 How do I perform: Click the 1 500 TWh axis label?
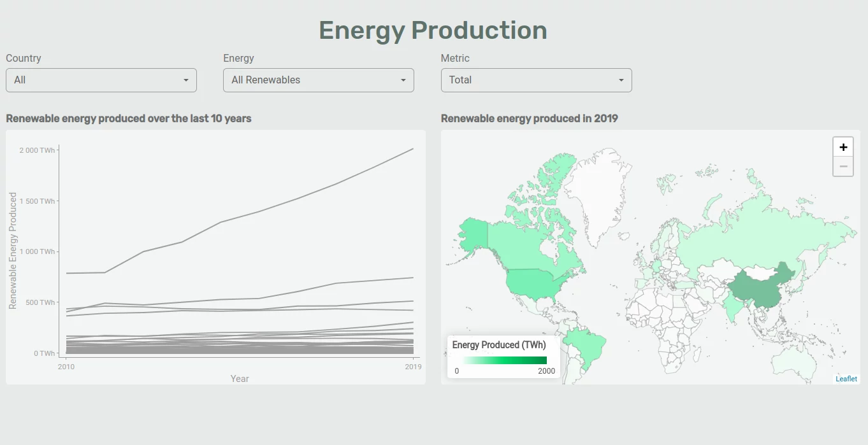coord(37,201)
